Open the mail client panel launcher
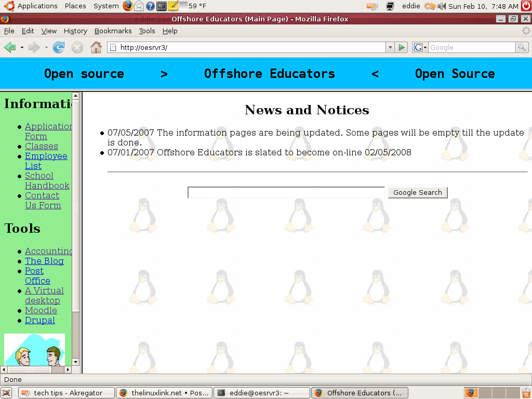Image resolution: width=532 pixels, height=399 pixels. click(x=139, y=6)
